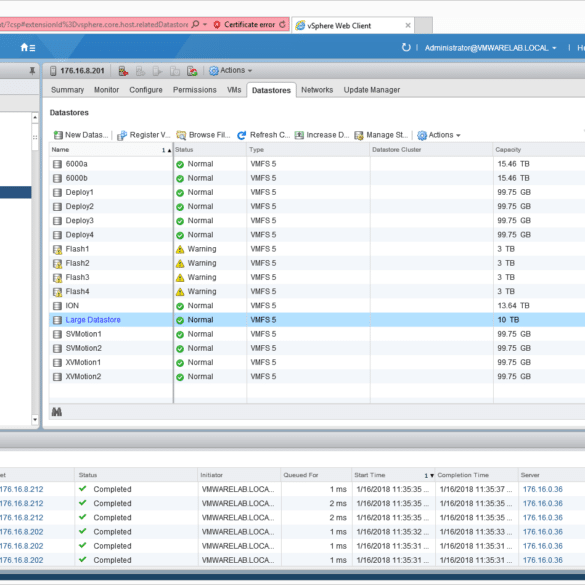Image resolution: width=585 pixels, height=585 pixels.
Task: Click the Browse Files toolbar icon
Action: pos(181,135)
